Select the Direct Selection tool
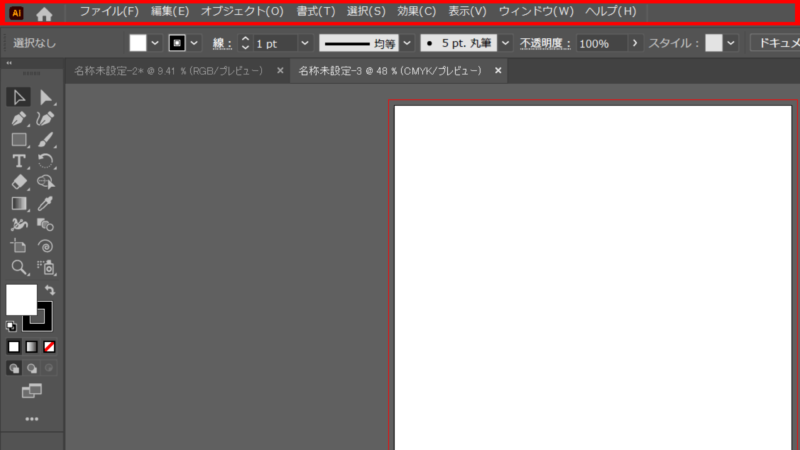800x450 pixels. 46,97
